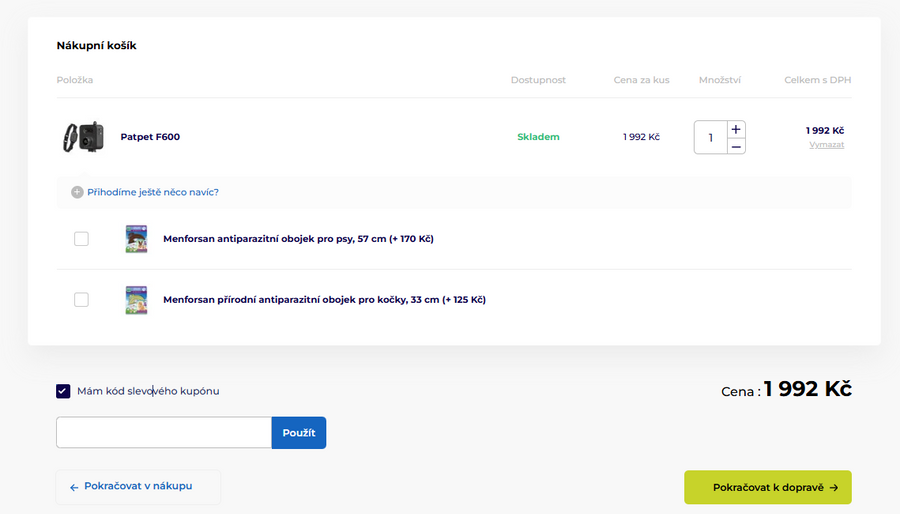
Task: Check the Menforsan dog collar 57 cm add-on
Action: (81, 239)
